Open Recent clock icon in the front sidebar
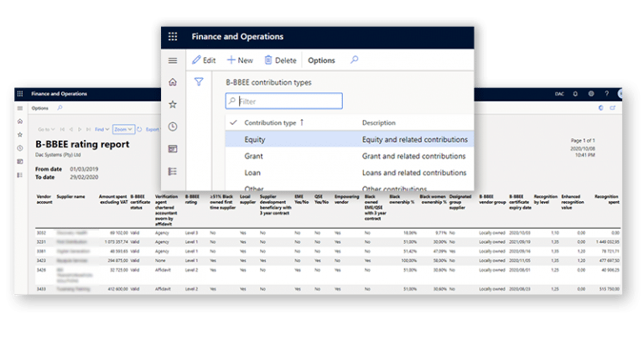644x363 pixels. click(173, 127)
